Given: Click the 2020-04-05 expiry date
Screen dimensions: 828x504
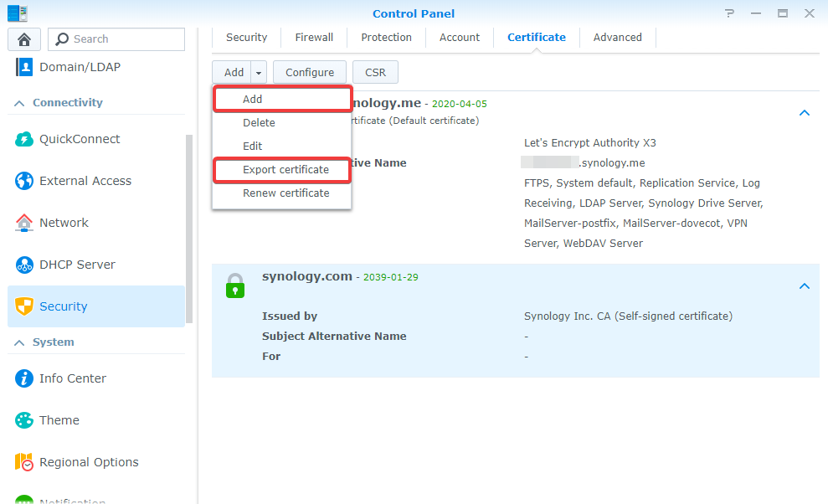Looking at the screenshot, I should pos(460,104).
